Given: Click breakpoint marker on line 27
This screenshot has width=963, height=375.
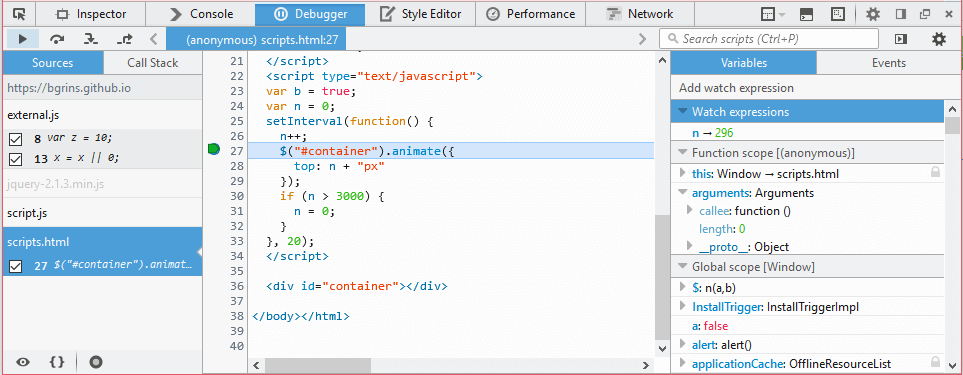Looking at the screenshot, I should [x=213, y=149].
